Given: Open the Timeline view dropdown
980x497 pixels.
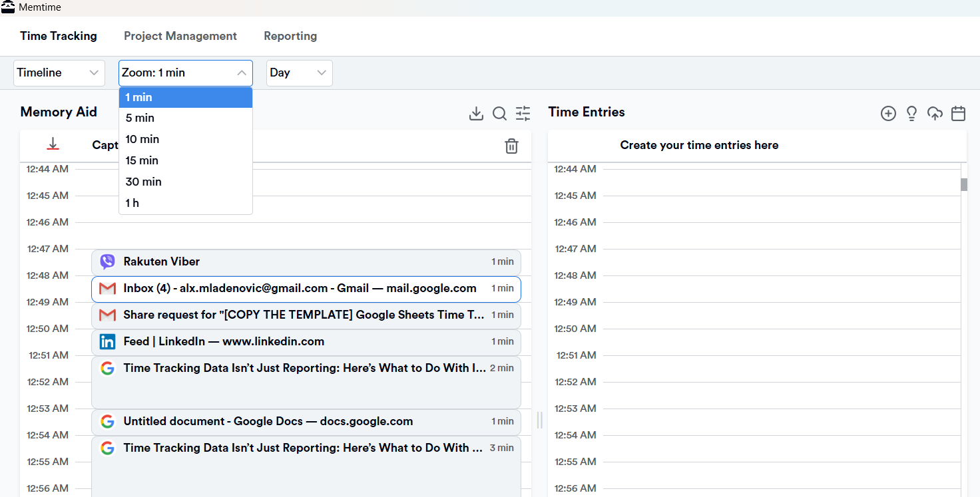Looking at the screenshot, I should 59,73.
